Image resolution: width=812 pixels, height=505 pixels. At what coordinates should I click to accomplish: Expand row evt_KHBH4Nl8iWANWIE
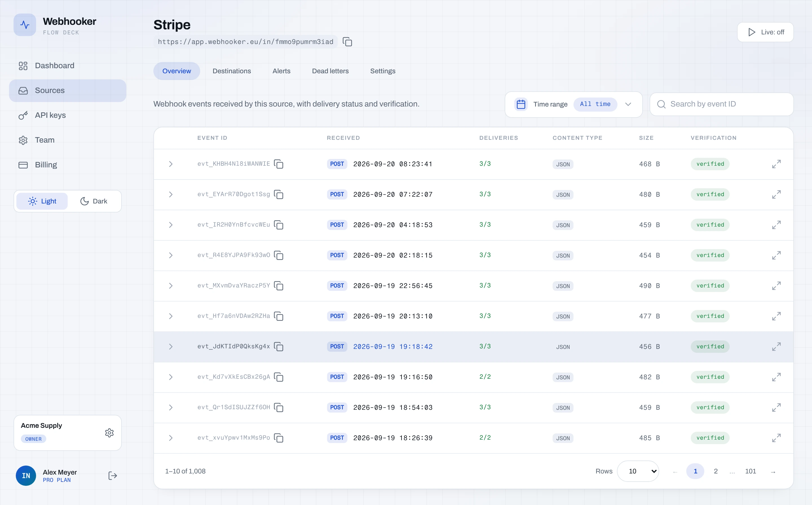pos(171,164)
